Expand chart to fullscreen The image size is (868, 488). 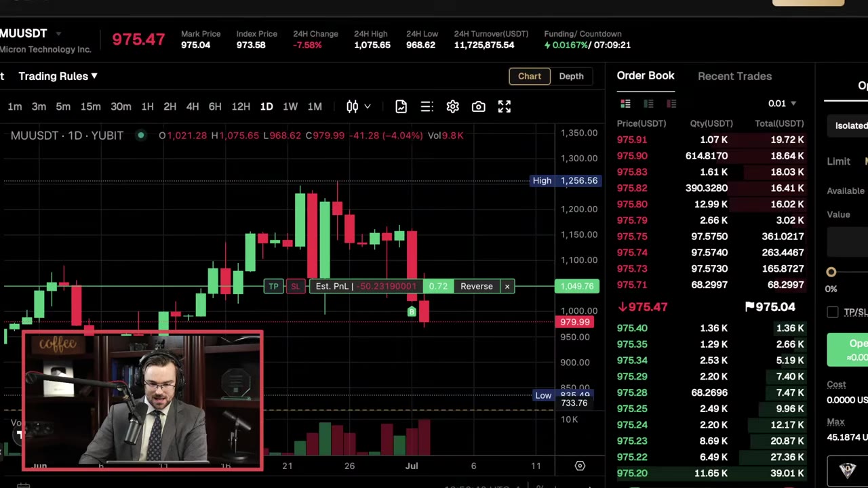pyautogui.click(x=504, y=106)
